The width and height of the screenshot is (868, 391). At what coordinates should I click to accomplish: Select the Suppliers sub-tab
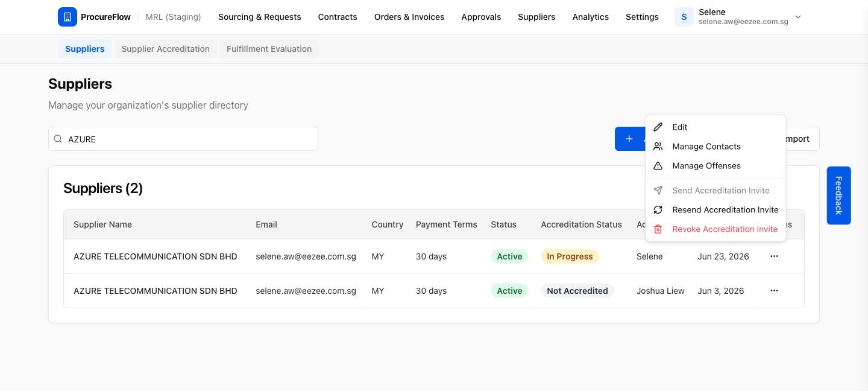click(85, 49)
